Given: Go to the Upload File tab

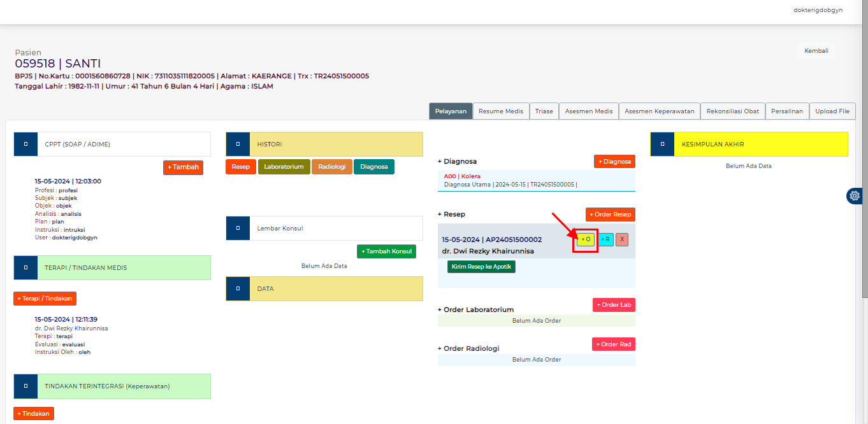Looking at the screenshot, I should tap(832, 111).
